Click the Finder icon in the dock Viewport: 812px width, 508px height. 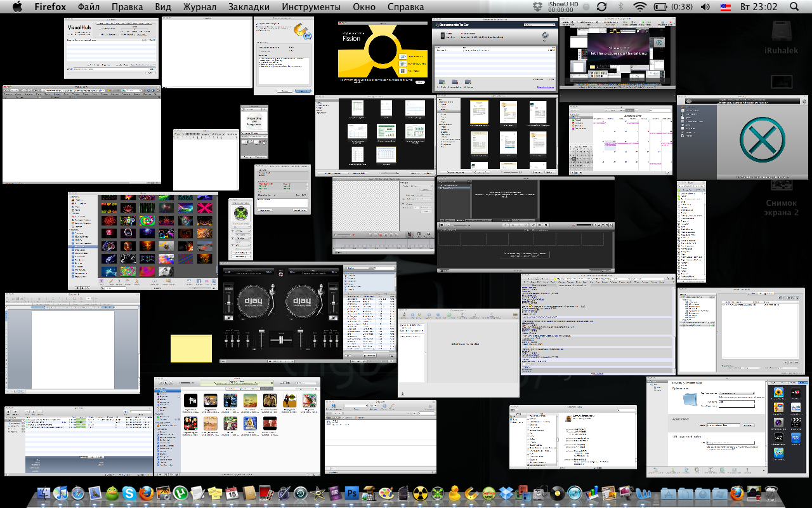click(44, 493)
